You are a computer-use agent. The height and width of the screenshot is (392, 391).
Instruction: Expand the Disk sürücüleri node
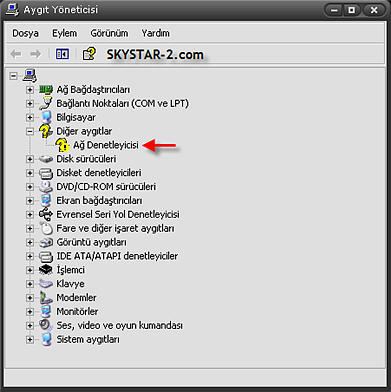tap(30, 159)
